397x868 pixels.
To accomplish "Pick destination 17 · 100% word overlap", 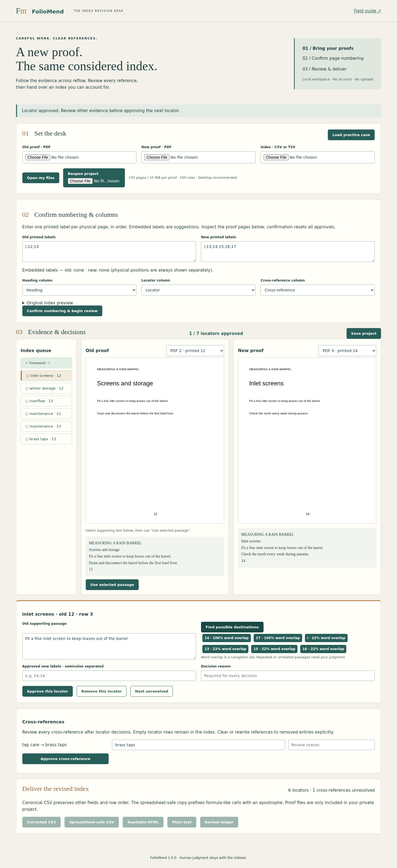I will 278,638.
